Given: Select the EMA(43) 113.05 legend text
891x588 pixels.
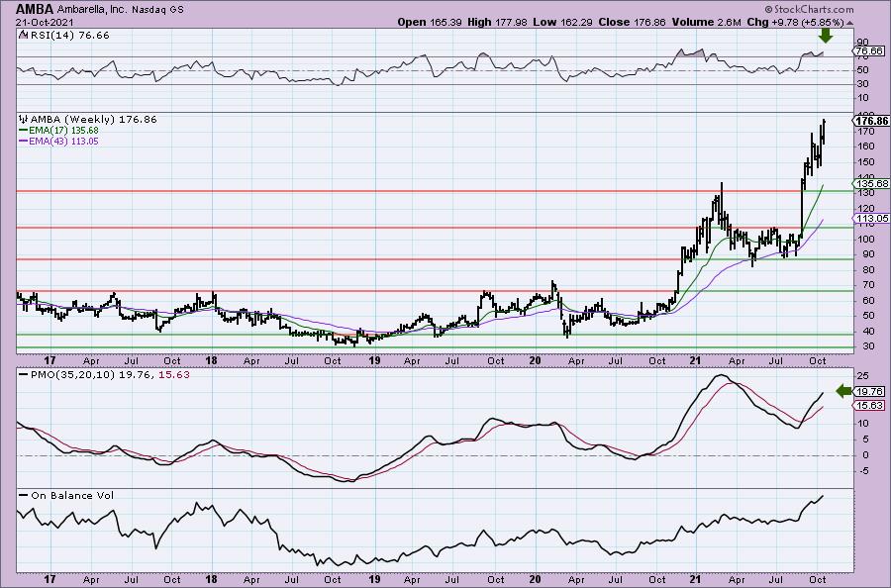Looking at the screenshot, I should pos(64,141).
